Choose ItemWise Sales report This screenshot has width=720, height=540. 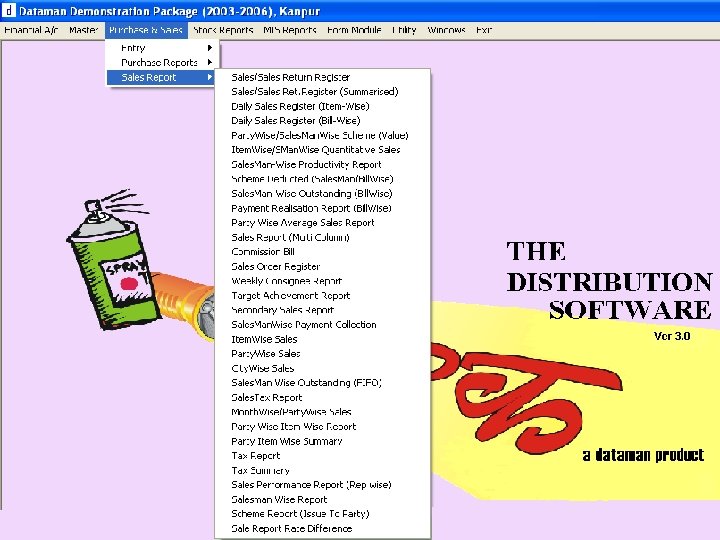pyautogui.click(x=322, y=339)
